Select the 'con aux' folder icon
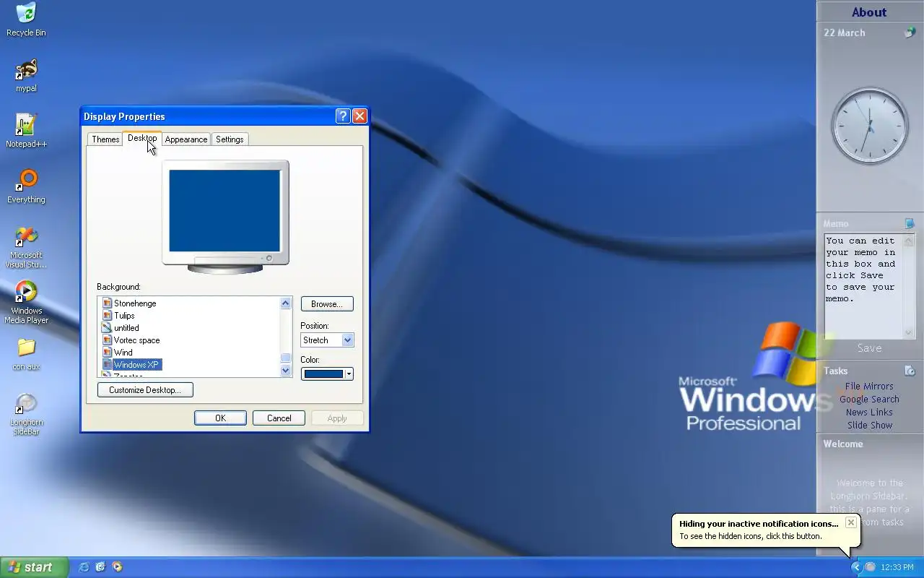The height and width of the screenshot is (578, 924). 26,355
